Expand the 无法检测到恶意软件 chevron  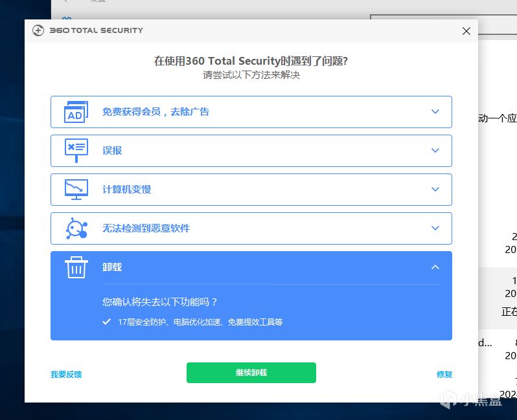coord(435,228)
